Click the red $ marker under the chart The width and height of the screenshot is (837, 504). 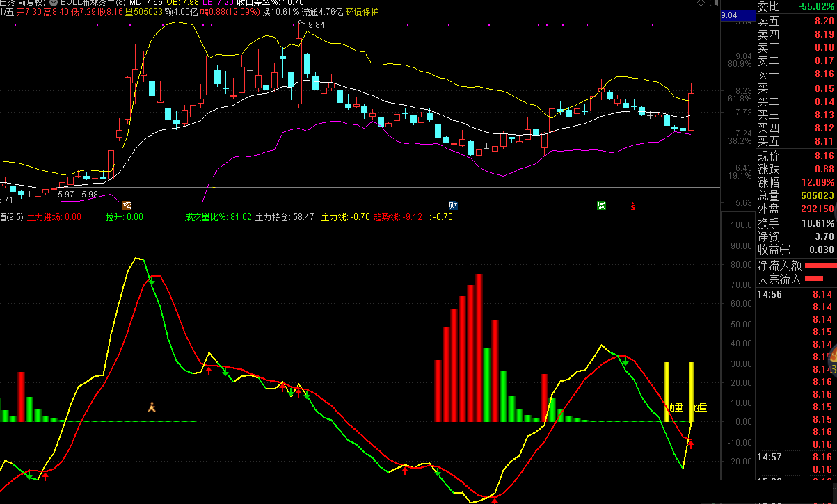[x=633, y=206]
